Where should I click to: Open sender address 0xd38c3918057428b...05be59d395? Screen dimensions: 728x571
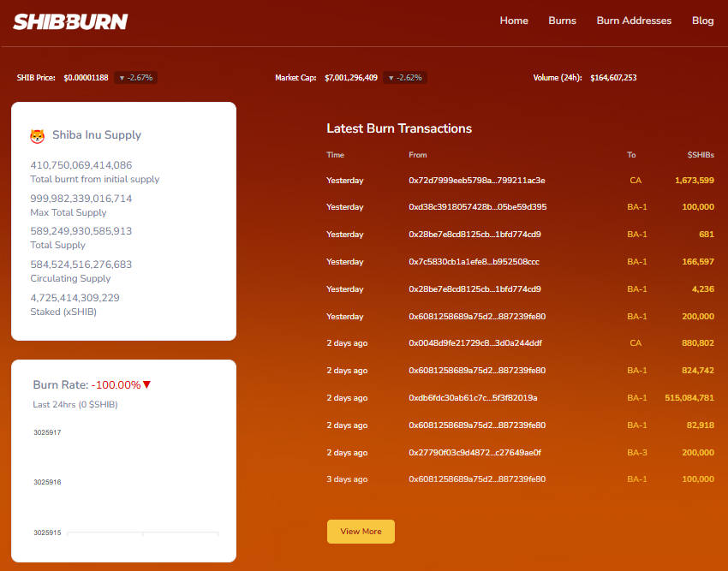[477, 207]
